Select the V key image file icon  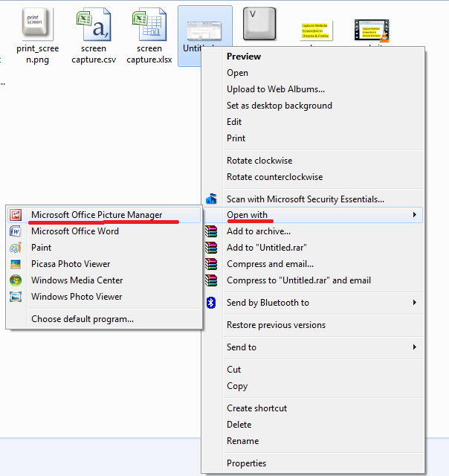pos(259,24)
